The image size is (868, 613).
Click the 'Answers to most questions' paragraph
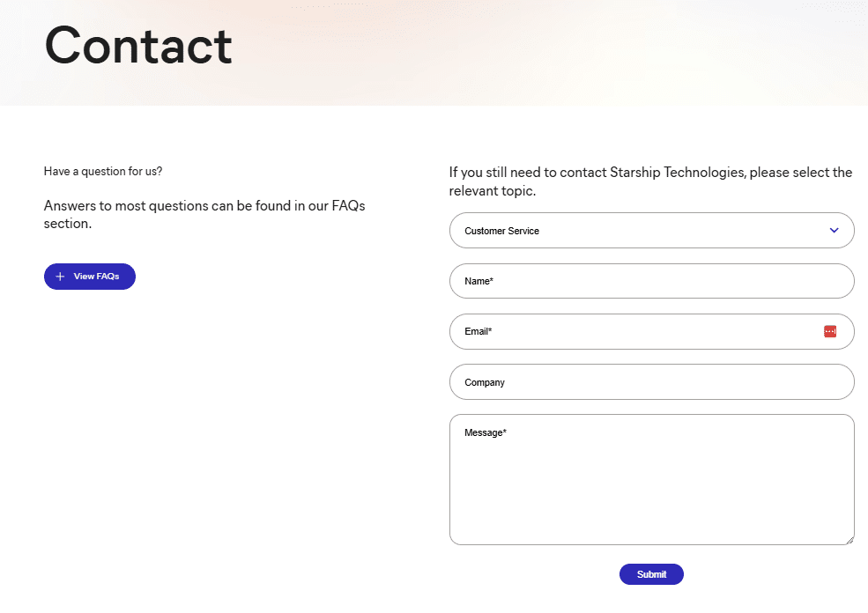click(x=204, y=215)
